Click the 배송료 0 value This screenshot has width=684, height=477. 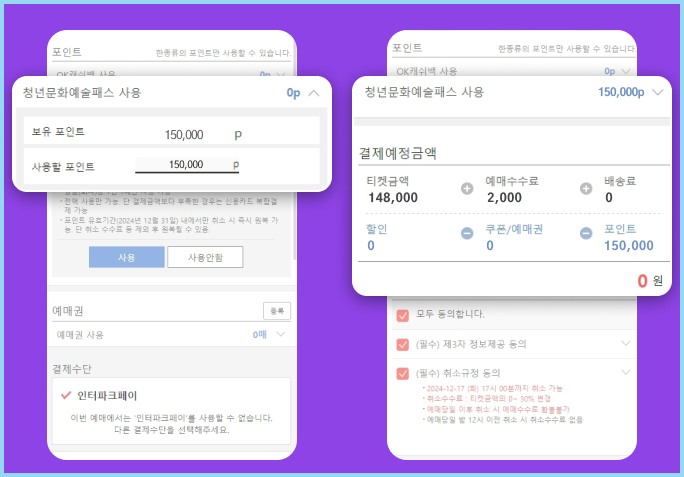click(609, 198)
